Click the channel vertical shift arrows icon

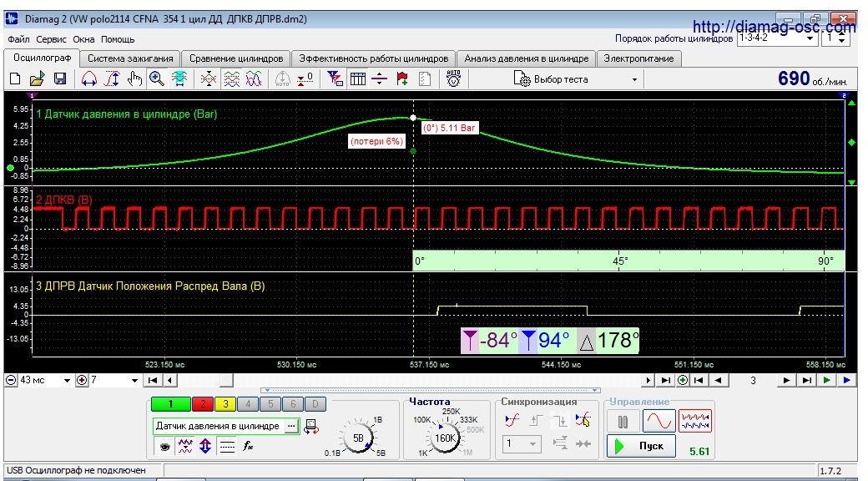click(x=205, y=446)
